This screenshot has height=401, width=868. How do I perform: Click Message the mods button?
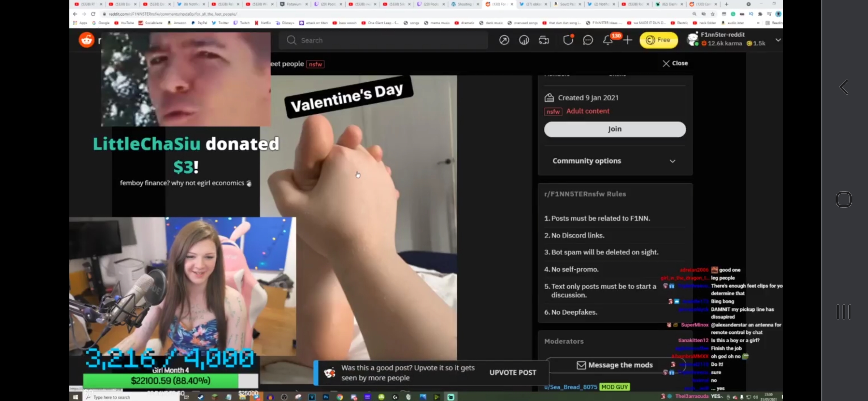(x=615, y=365)
